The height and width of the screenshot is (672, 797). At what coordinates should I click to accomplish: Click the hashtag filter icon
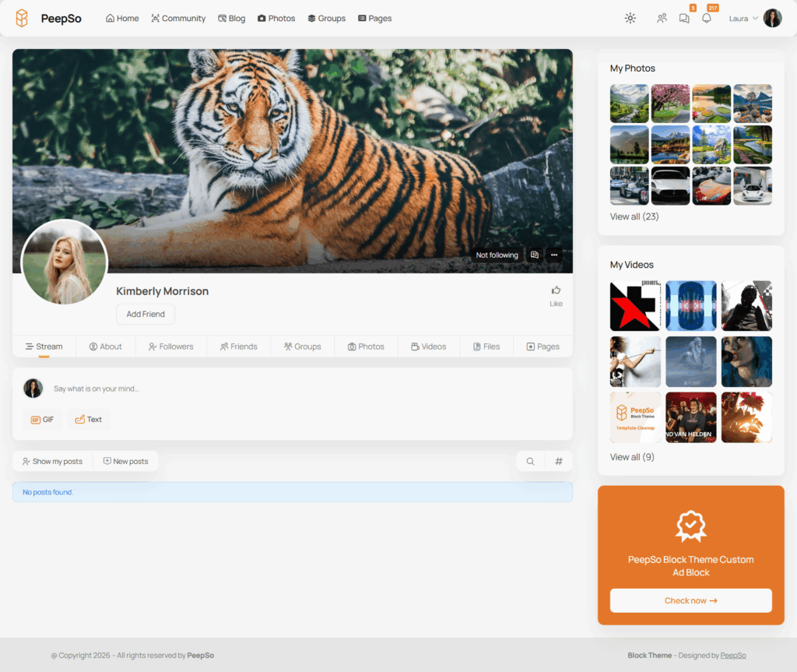pos(559,462)
